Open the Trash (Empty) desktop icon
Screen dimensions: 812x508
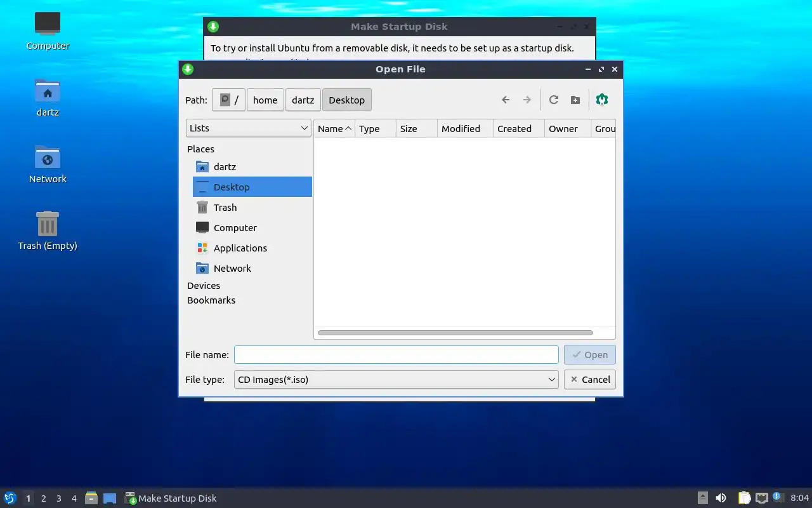(48, 231)
